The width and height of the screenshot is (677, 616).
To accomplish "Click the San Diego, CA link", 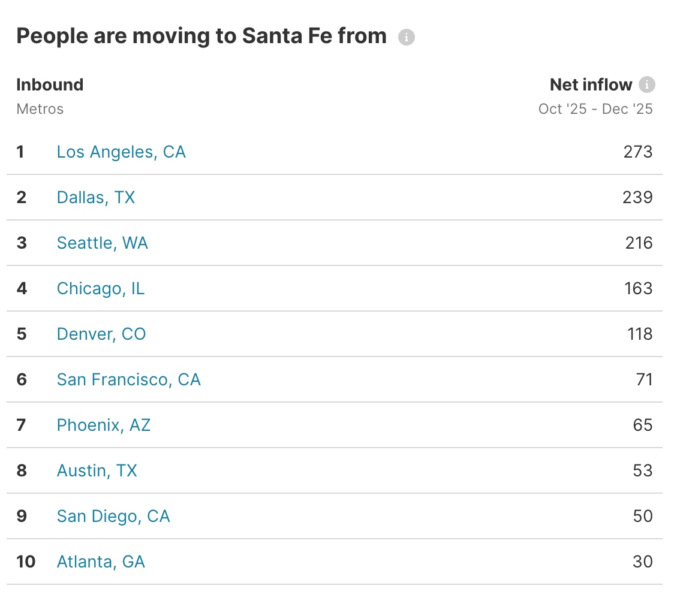I will coord(113,517).
